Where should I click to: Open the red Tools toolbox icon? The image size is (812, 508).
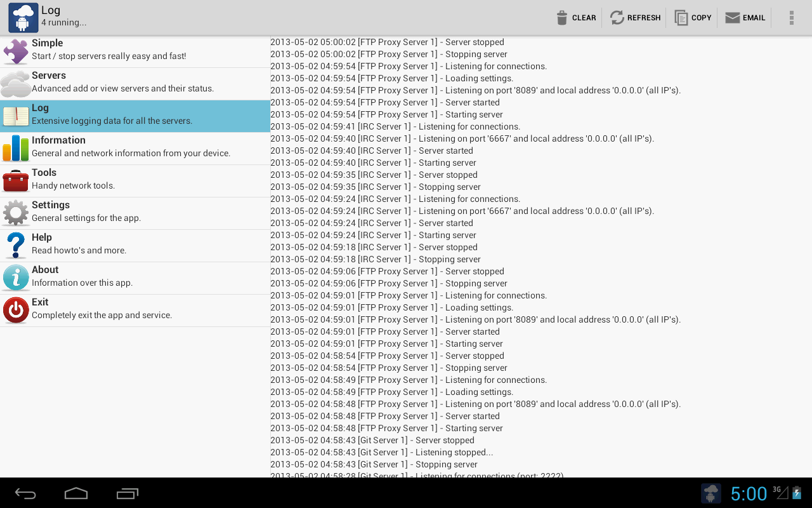click(x=16, y=181)
